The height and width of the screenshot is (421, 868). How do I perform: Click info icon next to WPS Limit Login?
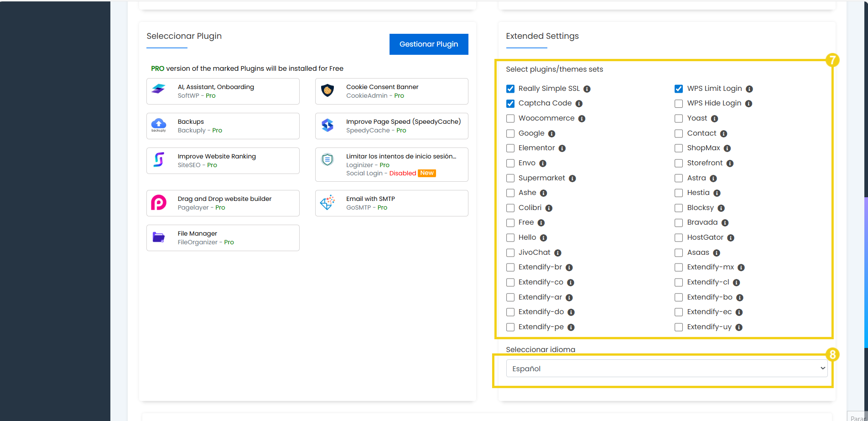point(749,89)
